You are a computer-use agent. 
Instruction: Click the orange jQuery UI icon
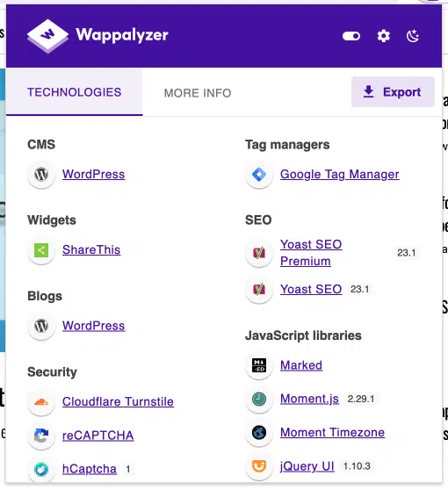click(259, 466)
